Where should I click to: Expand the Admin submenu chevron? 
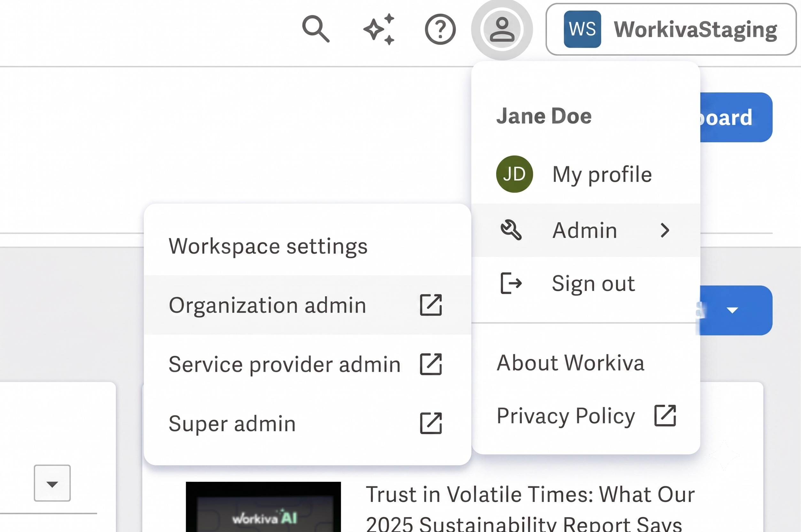(x=665, y=231)
